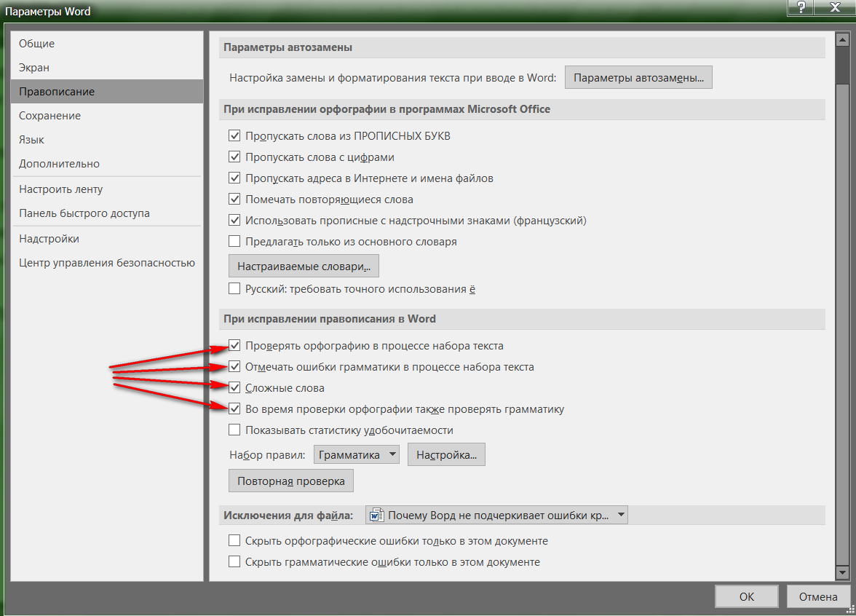Uncheck 'Пропускать слова из ПРОПИСНЫХ БУКВ'
The width and height of the screenshot is (856, 616).
coord(234,136)
